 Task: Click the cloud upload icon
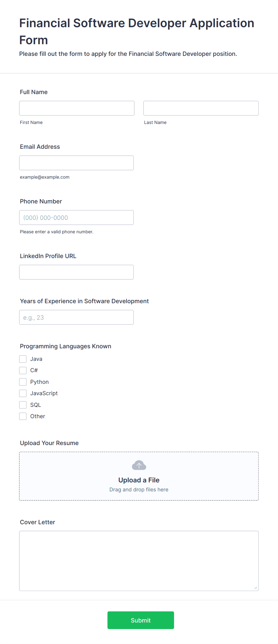coord(139,465)
